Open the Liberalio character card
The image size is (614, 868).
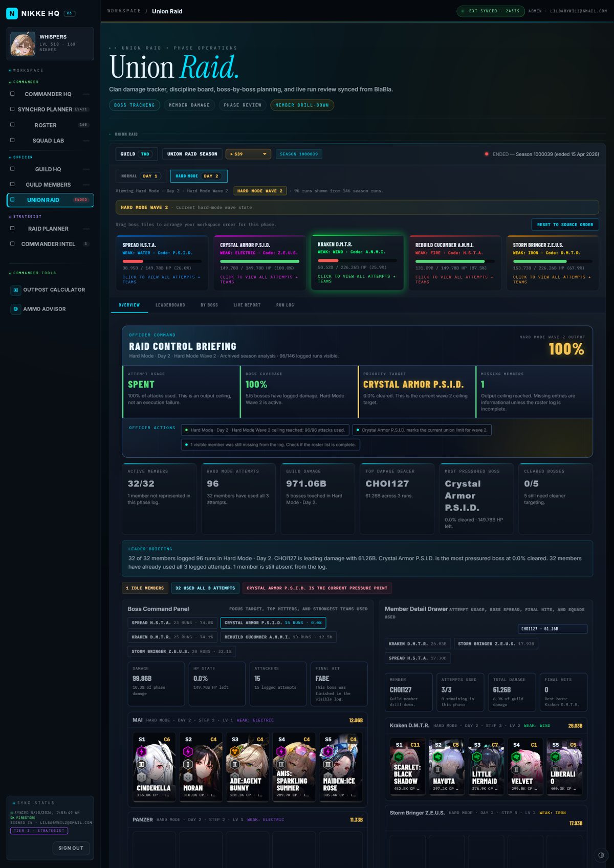[563, 766]
